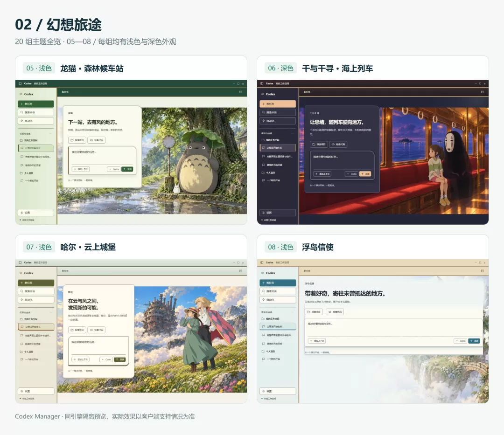Open settings gear button in preview 06
The width and height of the screenshot is (504, 435).
[x=278, y=213]
